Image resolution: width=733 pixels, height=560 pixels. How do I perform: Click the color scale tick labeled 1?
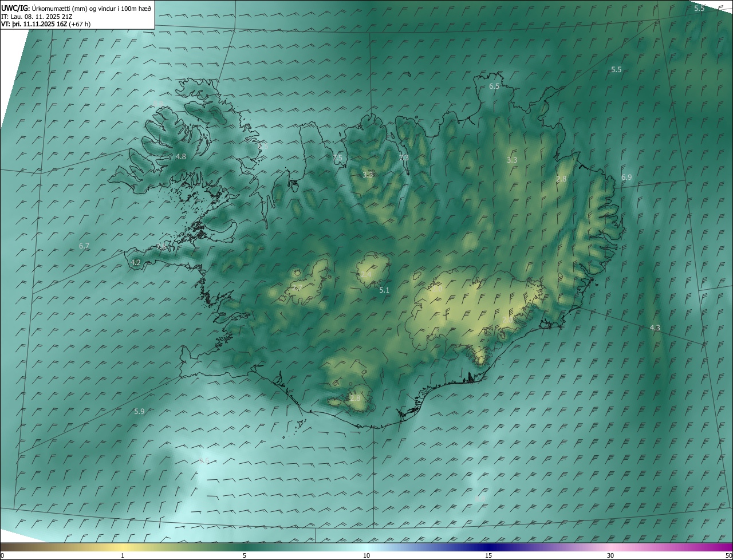123,555
